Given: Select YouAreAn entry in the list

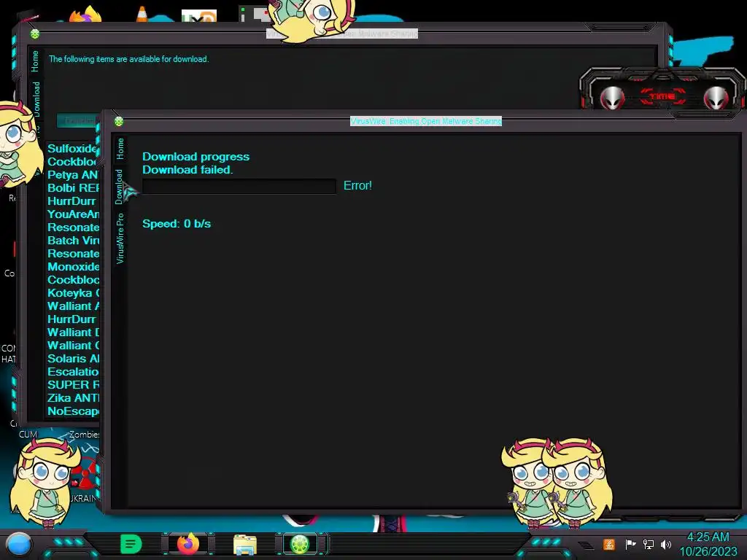Looking at the screenshot, I should tap(72, 214).
